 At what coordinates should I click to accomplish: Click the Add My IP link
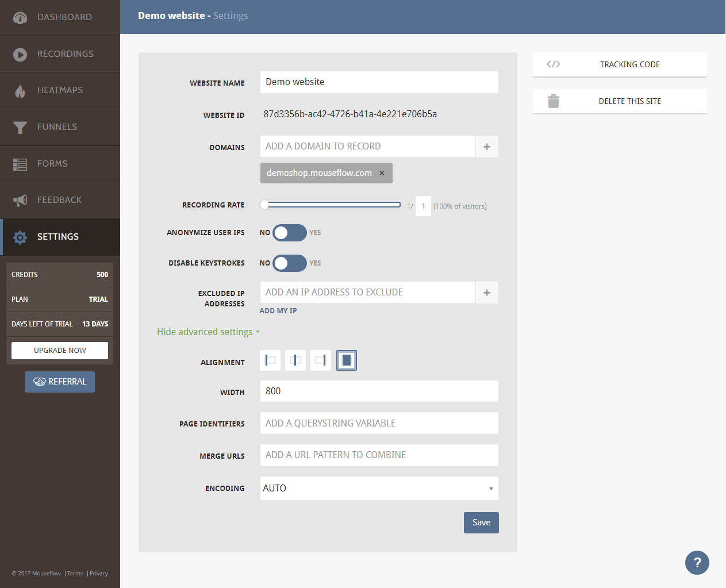(278, 311)
